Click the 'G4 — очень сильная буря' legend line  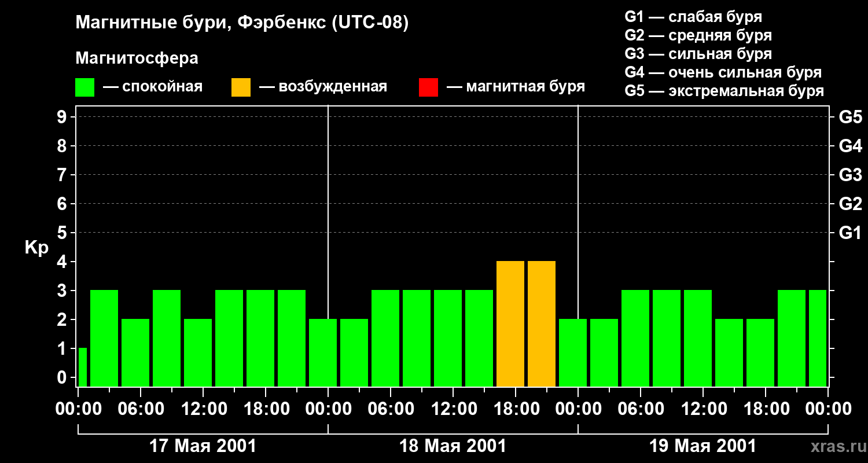click(x=723, y=72)
